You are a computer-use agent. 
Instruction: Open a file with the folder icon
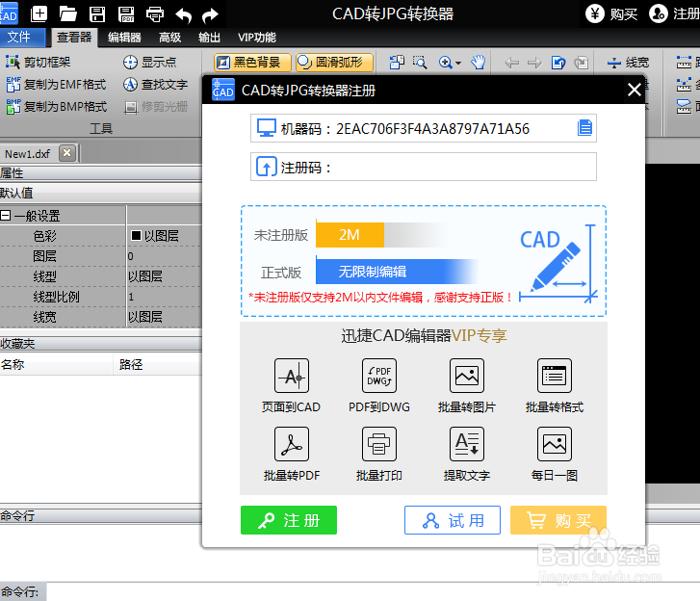point(67,14)
